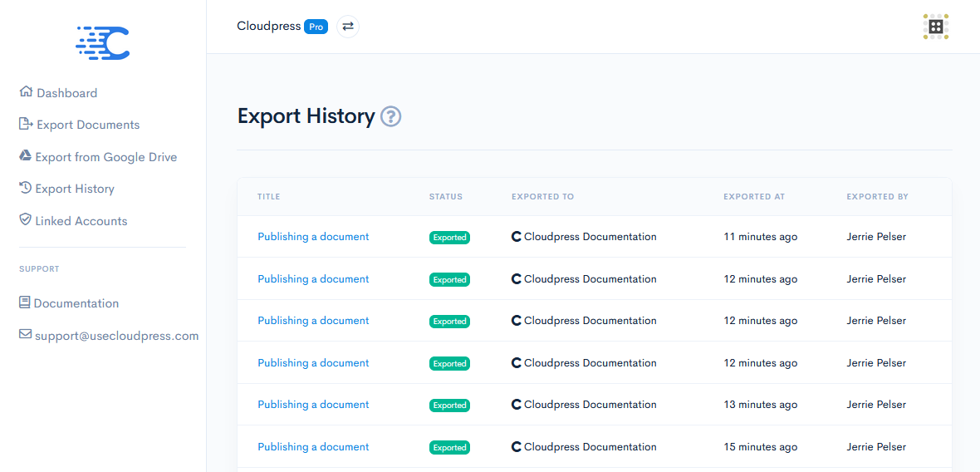Click the EXPORTED TO column header

[x=542, y=196]
